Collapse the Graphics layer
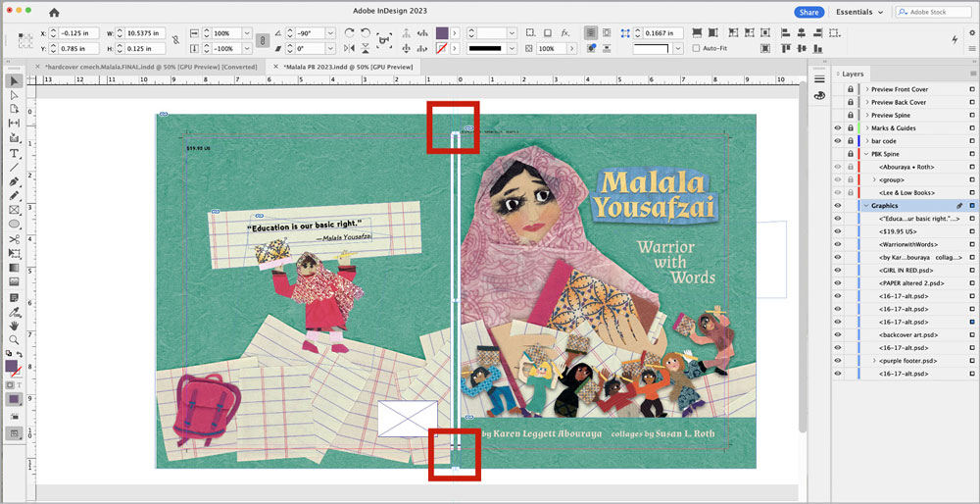This screenshot has width=980, height=504. (867, 206)
